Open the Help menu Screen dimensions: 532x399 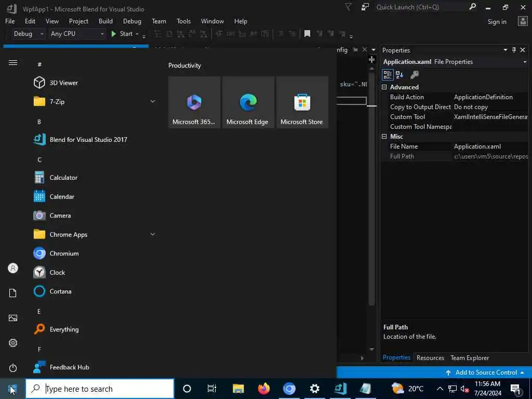[x=241, y=21]
